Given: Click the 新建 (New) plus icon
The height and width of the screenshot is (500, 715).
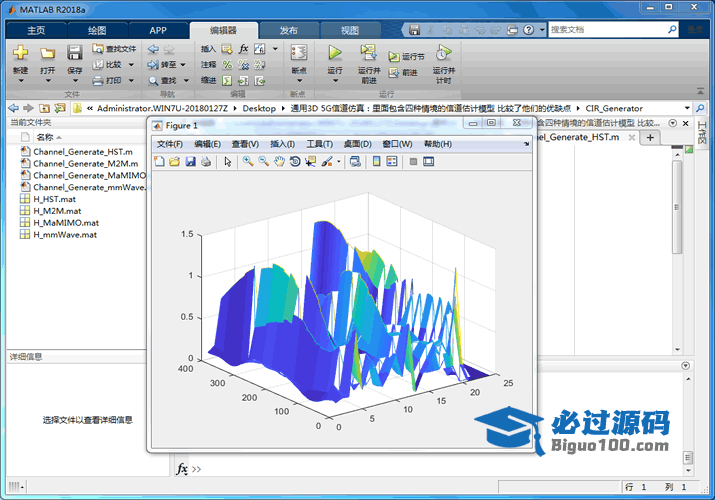Looking at the screenshot, I should pos(21,53).
